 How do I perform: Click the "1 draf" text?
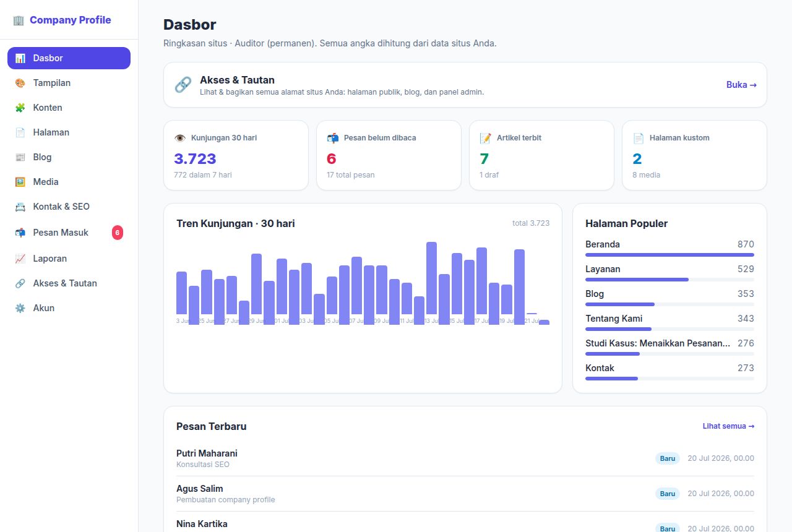[489, 175]
